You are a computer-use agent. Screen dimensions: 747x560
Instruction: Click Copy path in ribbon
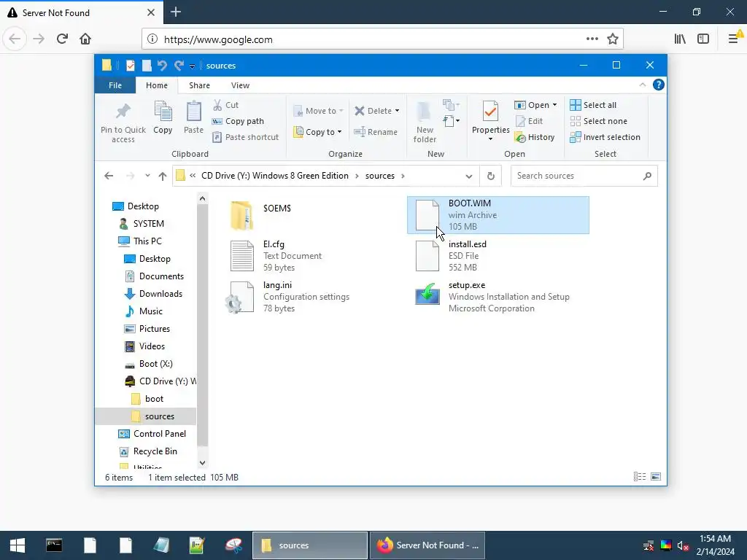tap(238, 121)
